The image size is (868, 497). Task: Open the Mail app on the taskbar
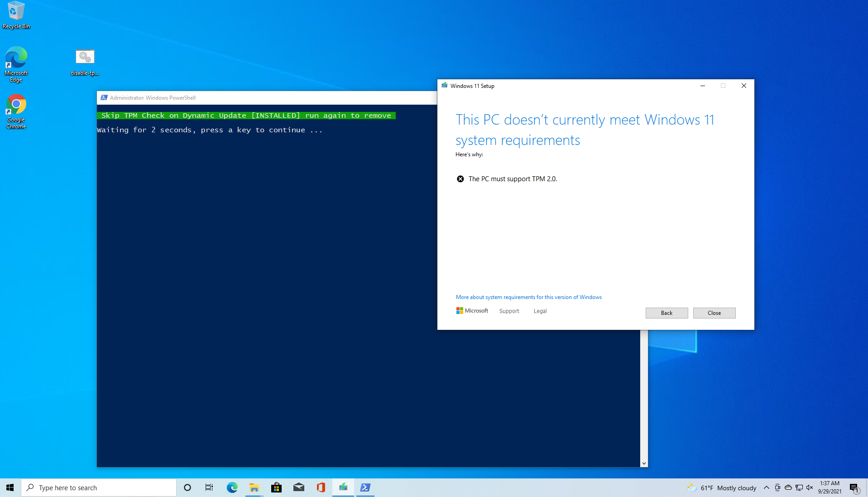[299, 487]
